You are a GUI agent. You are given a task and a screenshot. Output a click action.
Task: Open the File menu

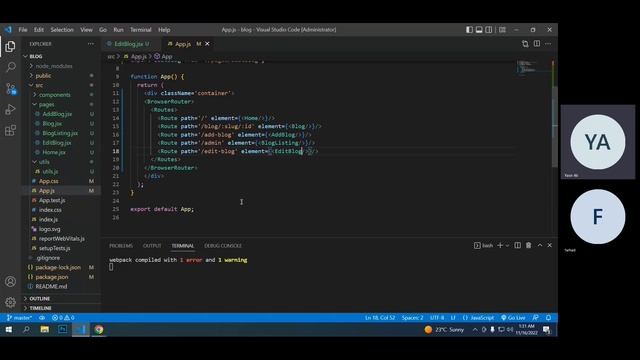23,30
